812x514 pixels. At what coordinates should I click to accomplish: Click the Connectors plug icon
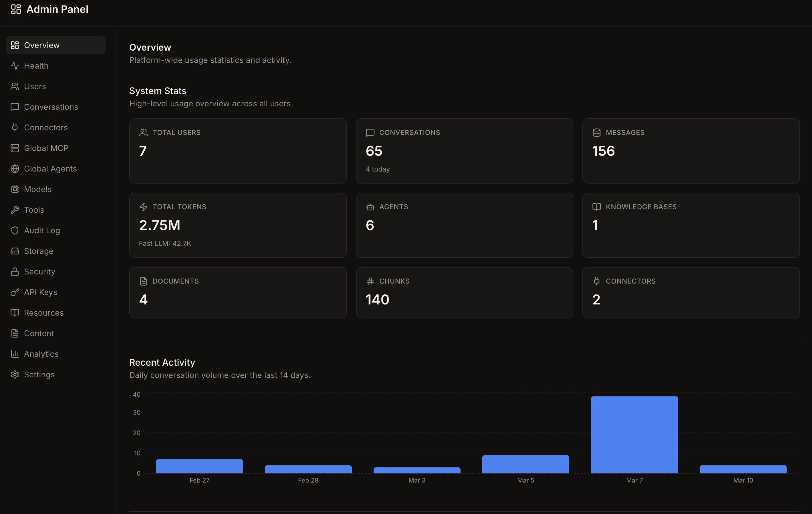[x=15, y=127]
